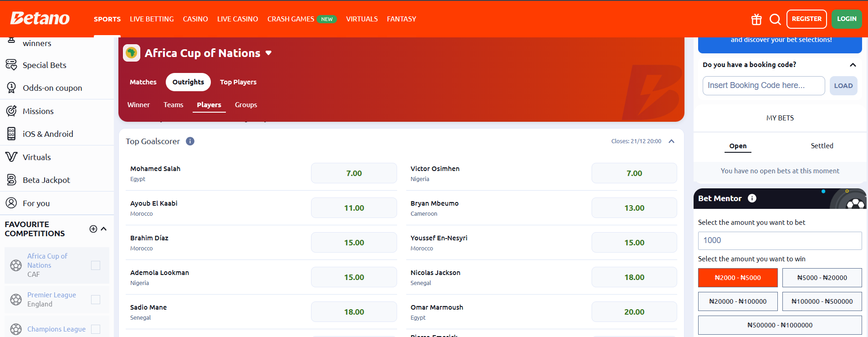Bet on Sadio Mane at 18.00
This screenshot has width=868, height=337.
tap(354, 312)
